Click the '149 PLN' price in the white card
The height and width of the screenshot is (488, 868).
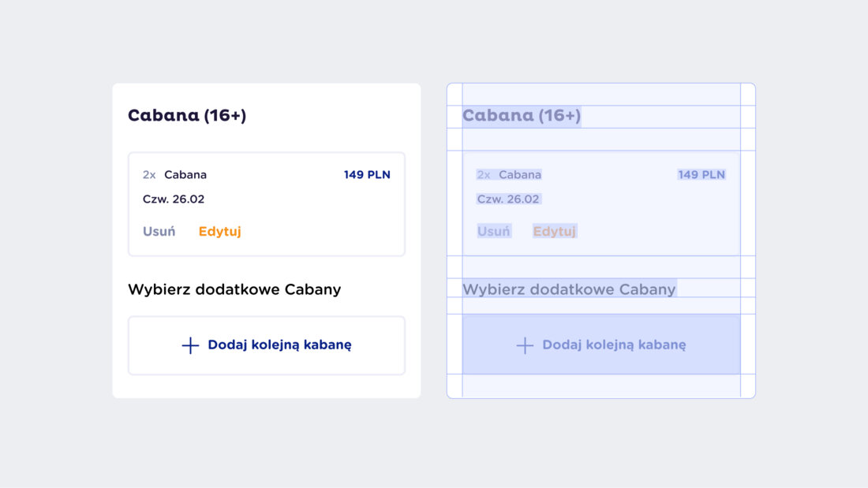coord(367,175)
